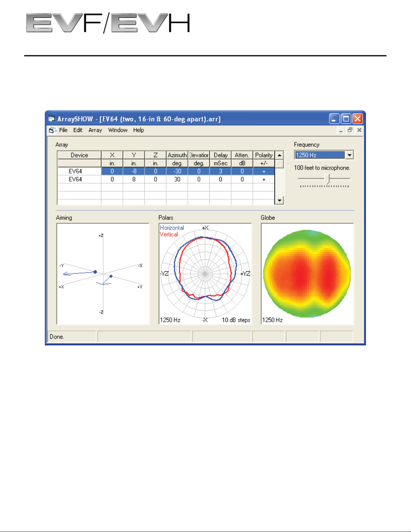Open the Array menu
The image size is (411, 532).
pyautogui.click(x=95, y=130)
